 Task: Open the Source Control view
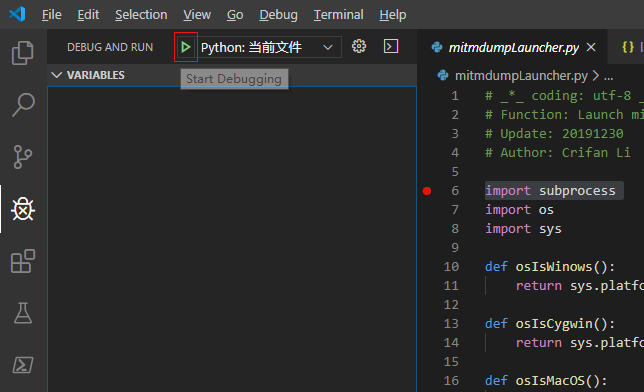coord(23,157)
